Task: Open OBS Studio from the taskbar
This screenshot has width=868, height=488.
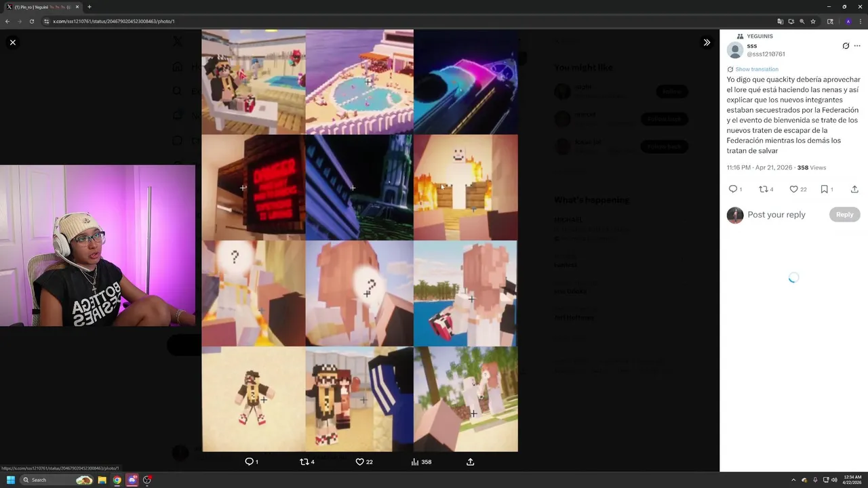Action: pyautogui.click(x=147, y=480)
